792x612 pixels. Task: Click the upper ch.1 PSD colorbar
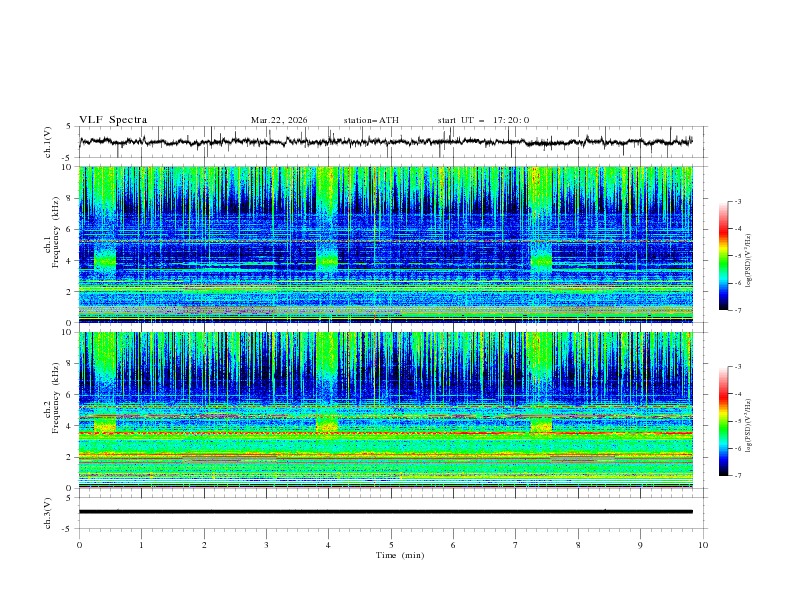[x=723, y=255]
